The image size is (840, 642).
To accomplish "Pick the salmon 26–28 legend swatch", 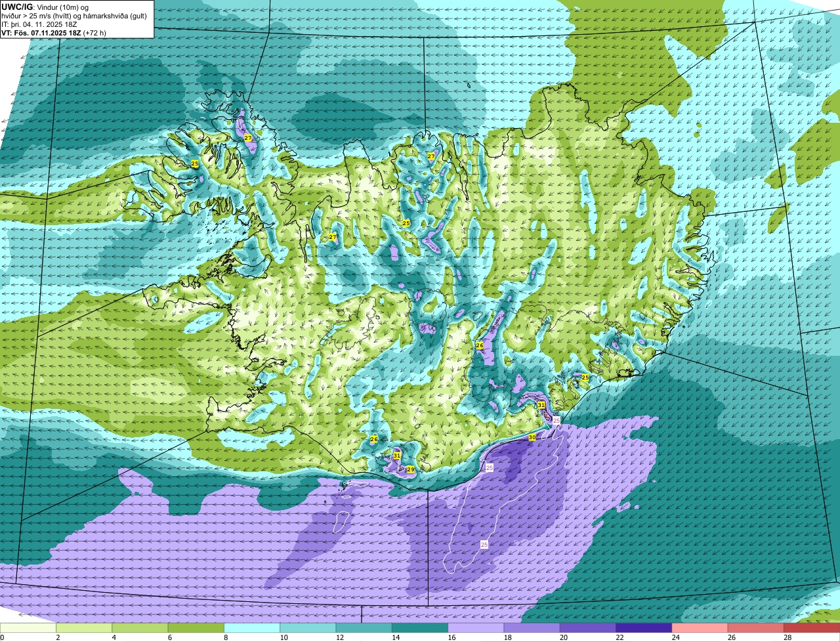I will coord(756,628).
